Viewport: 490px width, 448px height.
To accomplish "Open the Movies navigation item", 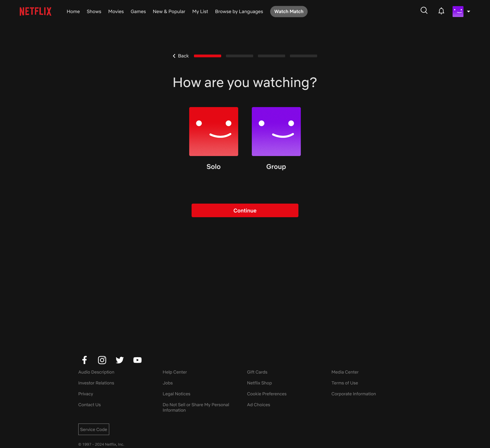I will pos(116,12).
